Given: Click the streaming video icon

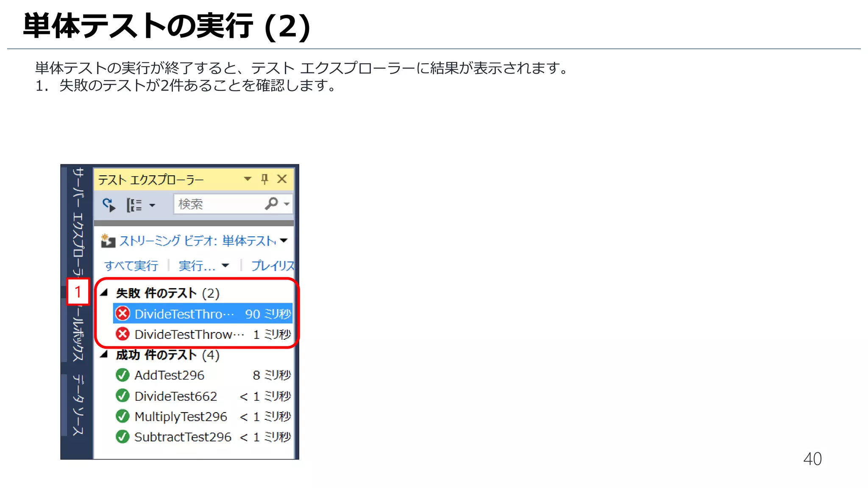Looking at the screenshot, I should point(108,241).
